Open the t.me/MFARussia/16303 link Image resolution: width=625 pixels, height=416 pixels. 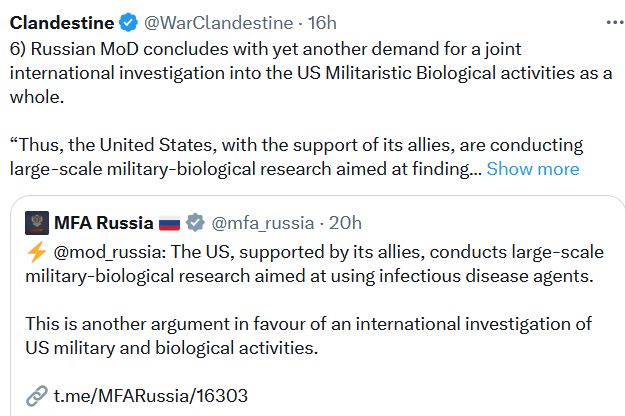(x=150, y=395)
